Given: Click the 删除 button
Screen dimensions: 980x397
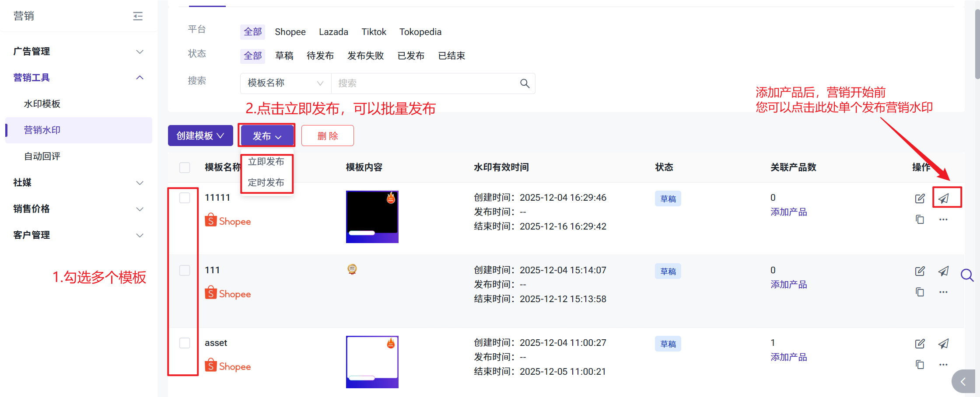Looking at the screenshot, I should coord(327,136).
